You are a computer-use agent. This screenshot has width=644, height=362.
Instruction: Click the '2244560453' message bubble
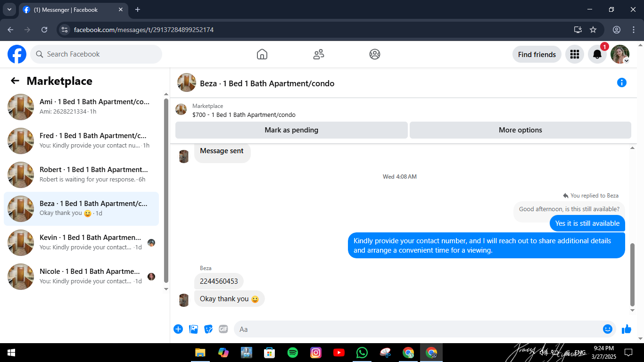219,281
